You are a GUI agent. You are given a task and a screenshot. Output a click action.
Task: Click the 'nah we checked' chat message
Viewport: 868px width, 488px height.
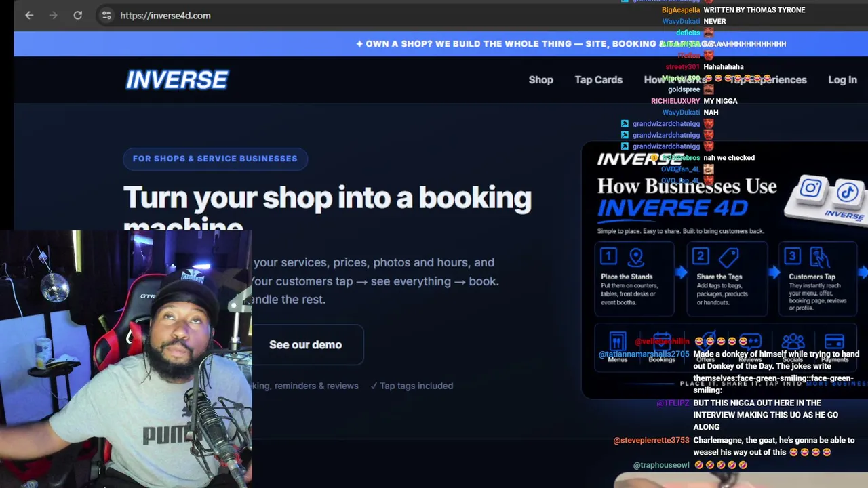729,158
